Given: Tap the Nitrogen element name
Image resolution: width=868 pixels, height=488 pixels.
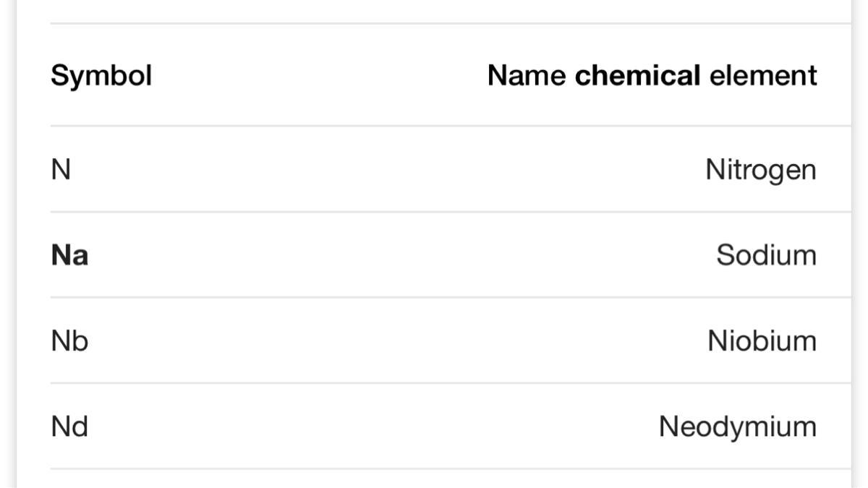Looking at the screenshot, I should pos(761,171).
